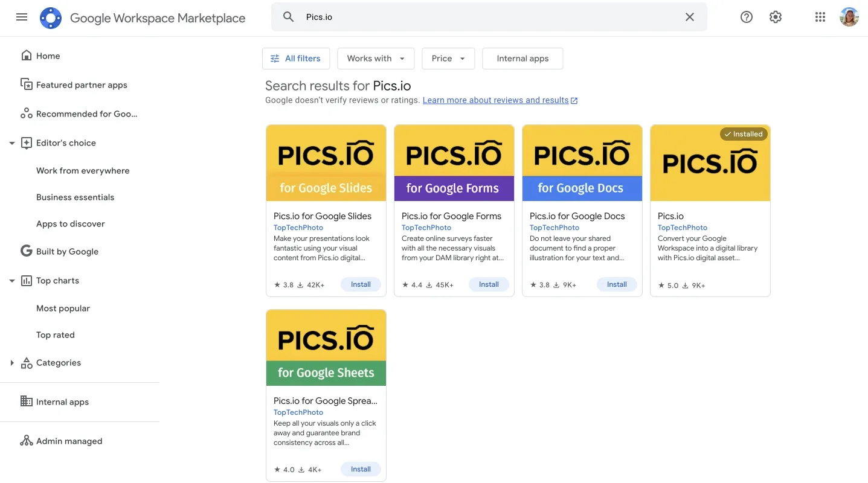The image size is (868, 483).
Task: Open the Admin managed section
Action: (69, 441)
